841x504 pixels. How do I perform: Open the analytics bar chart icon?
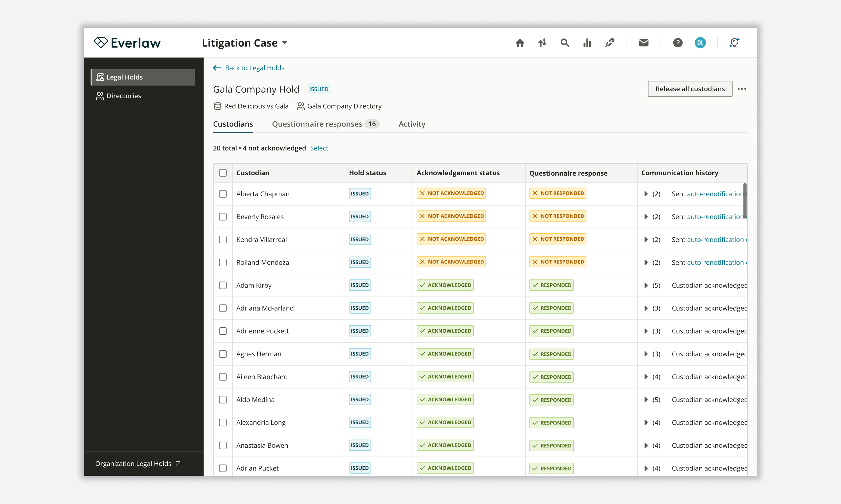[x=587, y=43]
